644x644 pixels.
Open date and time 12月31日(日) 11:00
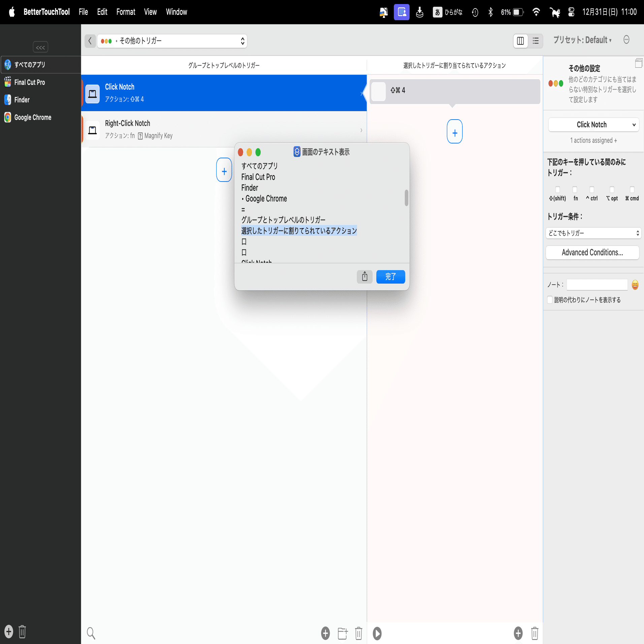[610, 12]
